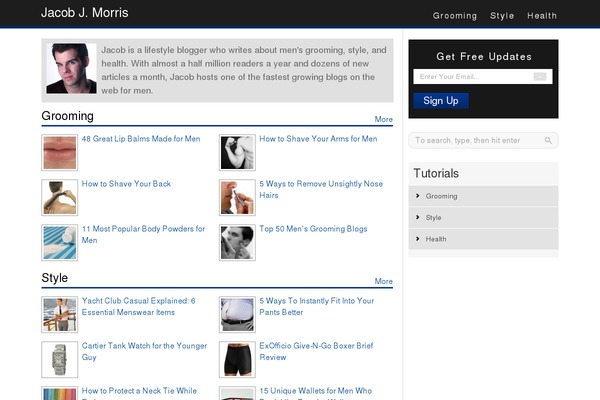Click the magnifying glass search icon

(548, 140)
